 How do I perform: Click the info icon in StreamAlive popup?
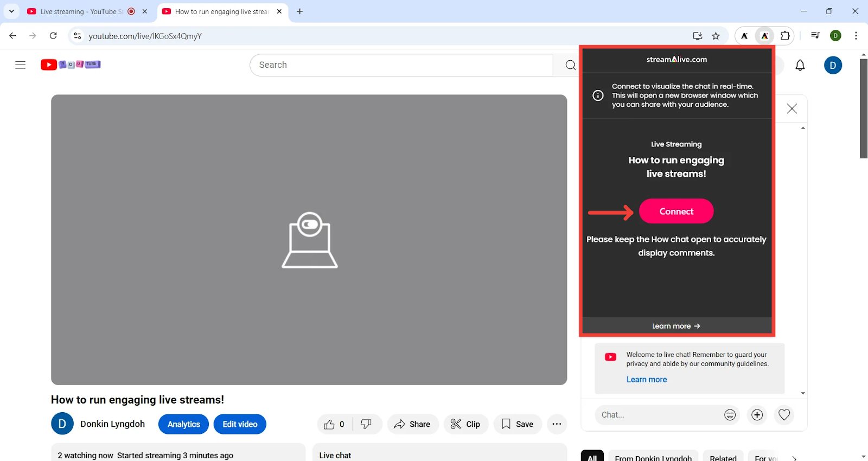coord(598,95)
